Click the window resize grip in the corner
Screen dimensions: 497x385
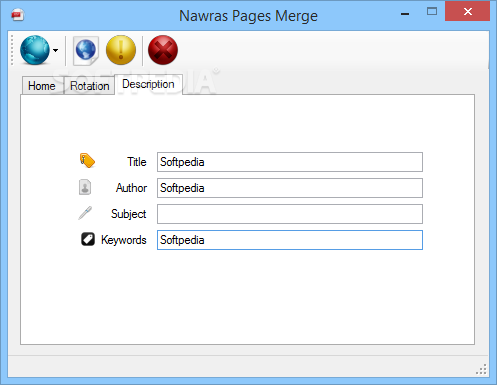click(x=481, y=369)
